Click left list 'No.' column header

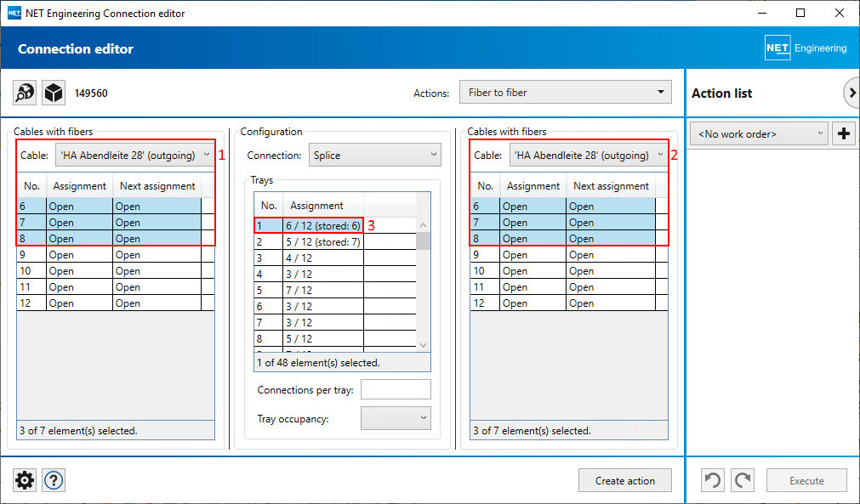[x=31, y=186]
